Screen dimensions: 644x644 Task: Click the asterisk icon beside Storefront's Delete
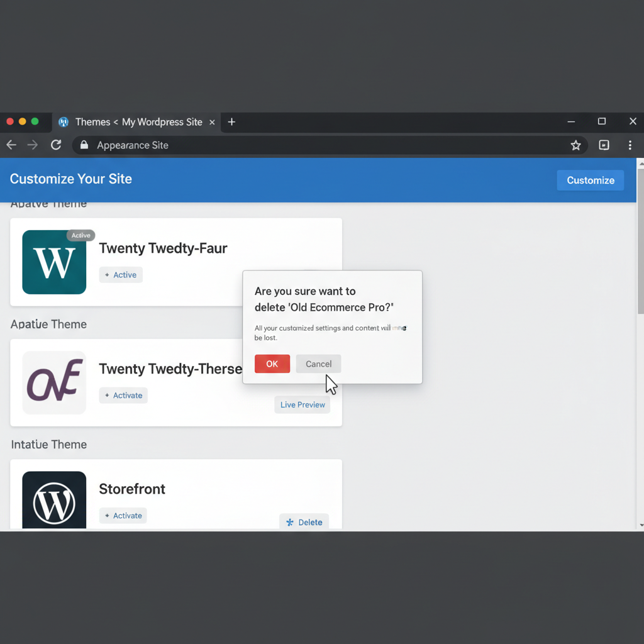[x=289, y=522]
